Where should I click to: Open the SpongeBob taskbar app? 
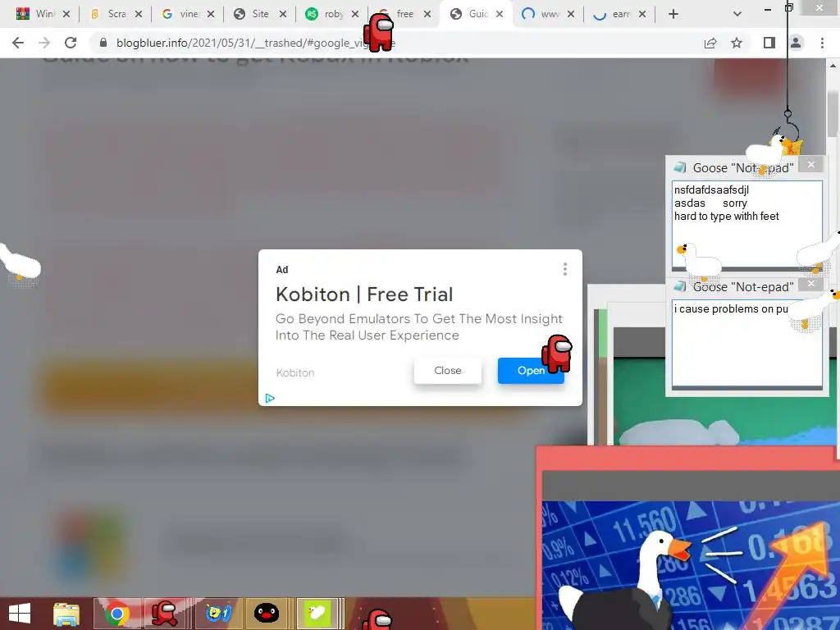217,613
